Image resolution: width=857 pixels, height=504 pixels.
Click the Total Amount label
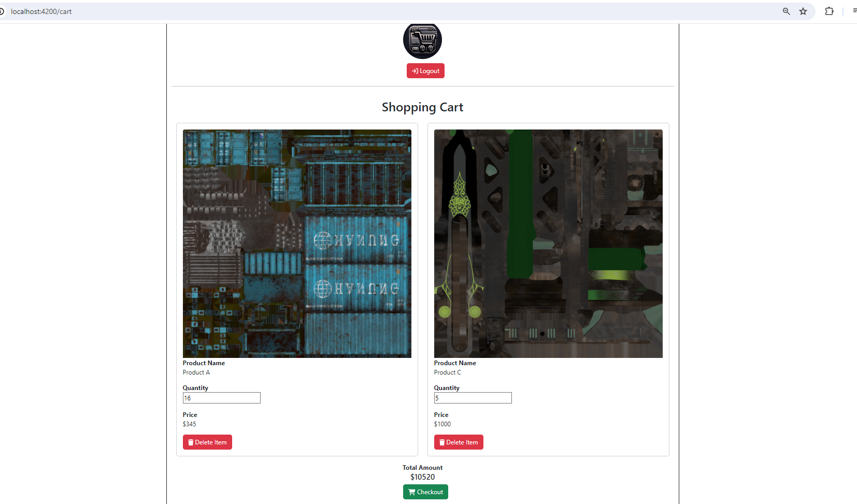[x=423, y=468]
